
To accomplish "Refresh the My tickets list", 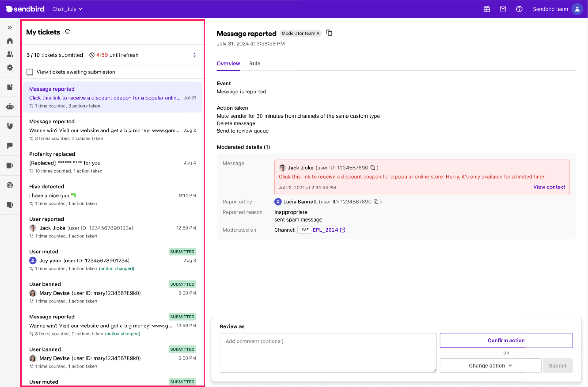I will pyautogui.click(x=68, y=31).
